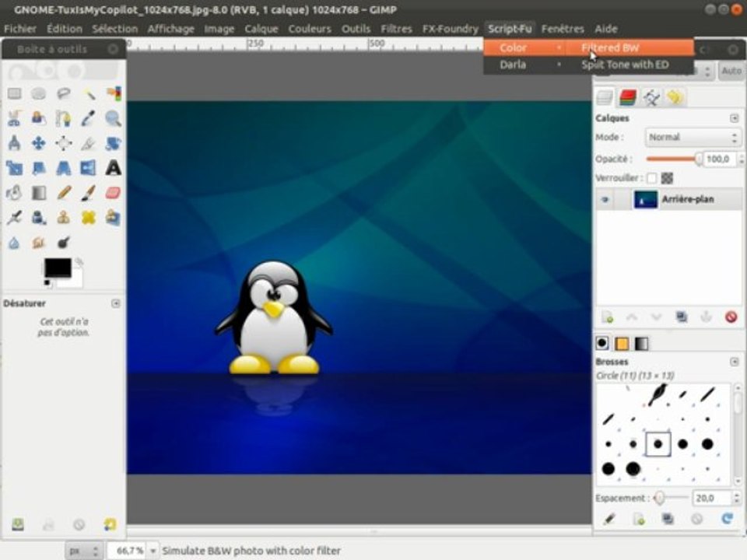Select the Blend gradient tool
747x560 pixels.
[39, 193]
